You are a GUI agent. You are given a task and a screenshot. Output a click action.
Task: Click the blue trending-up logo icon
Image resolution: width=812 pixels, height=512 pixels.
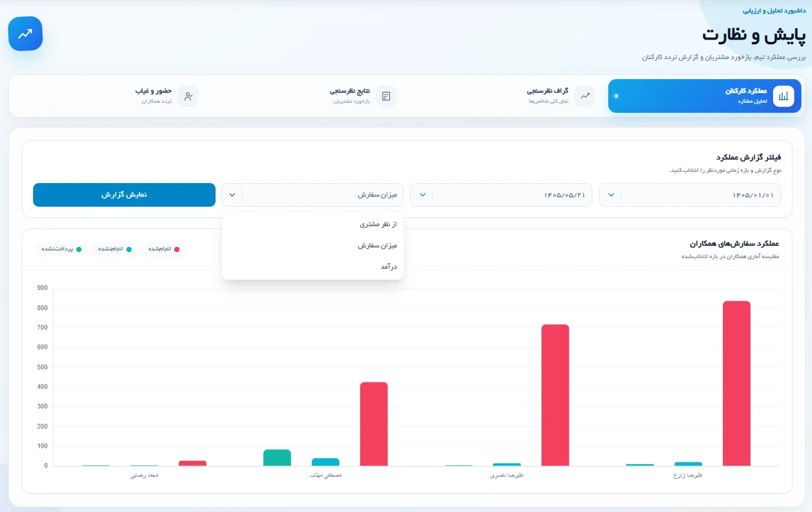(25, 34)
